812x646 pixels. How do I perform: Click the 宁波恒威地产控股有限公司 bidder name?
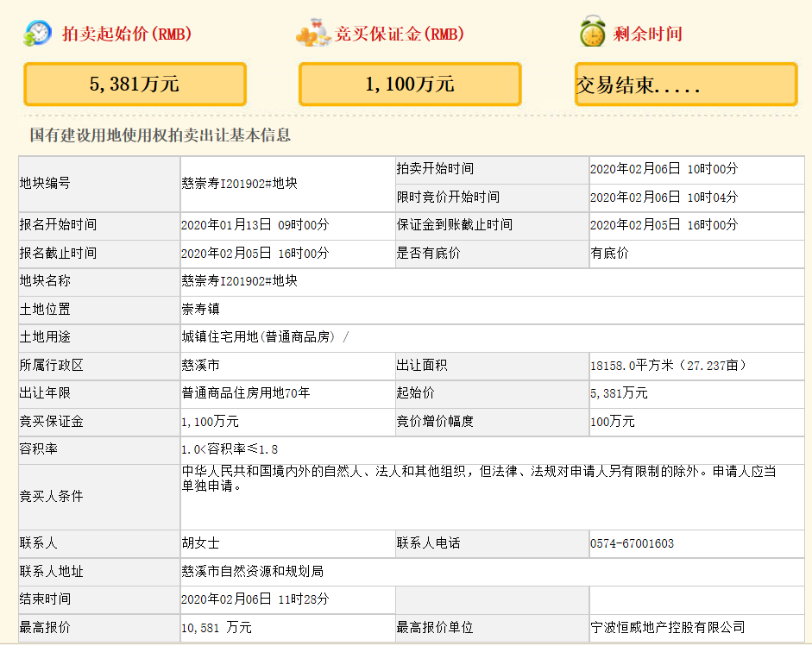[668, 627]
